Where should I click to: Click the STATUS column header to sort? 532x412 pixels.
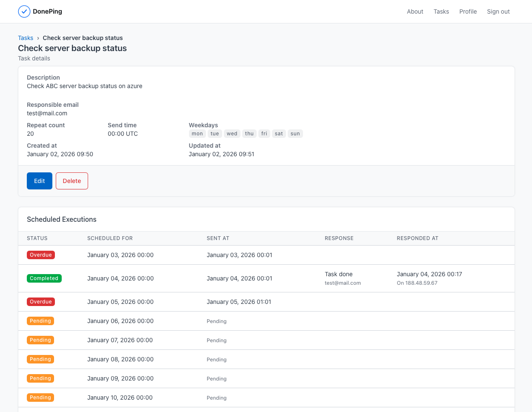37,238
